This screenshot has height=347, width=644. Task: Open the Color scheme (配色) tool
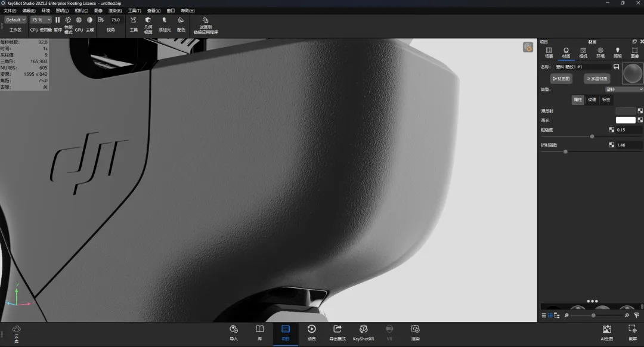[181, 20]
